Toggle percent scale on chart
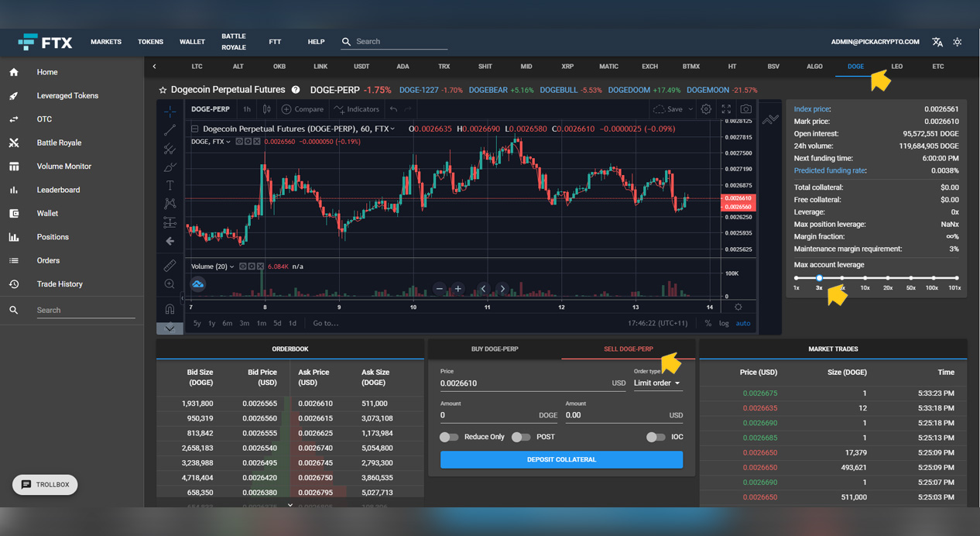 [x=708, y=323]
